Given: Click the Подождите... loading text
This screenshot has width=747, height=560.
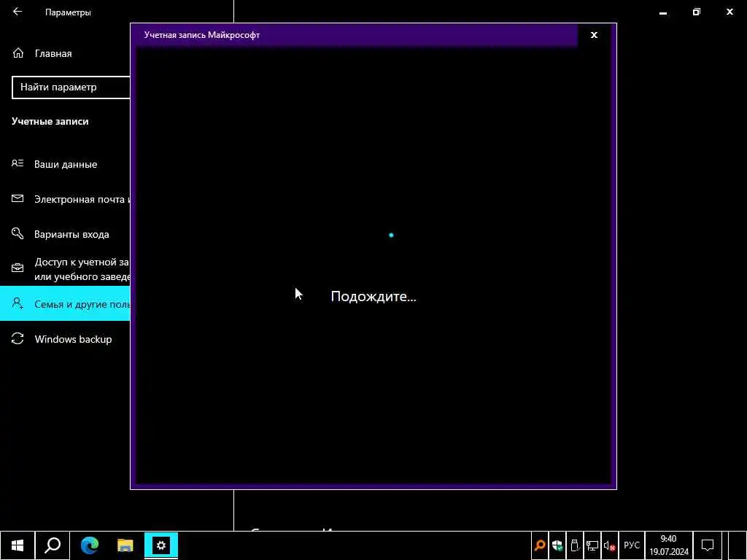Looking at the screenshot, I should (x=373, y=296).
